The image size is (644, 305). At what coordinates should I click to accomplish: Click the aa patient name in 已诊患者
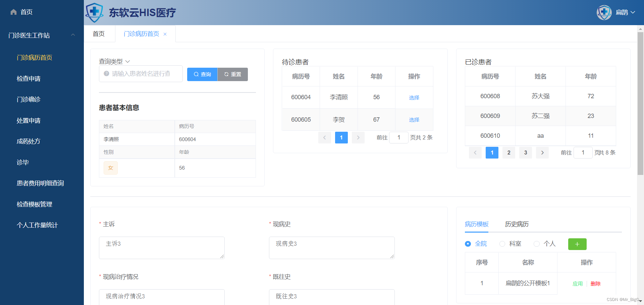pos(540,136)
